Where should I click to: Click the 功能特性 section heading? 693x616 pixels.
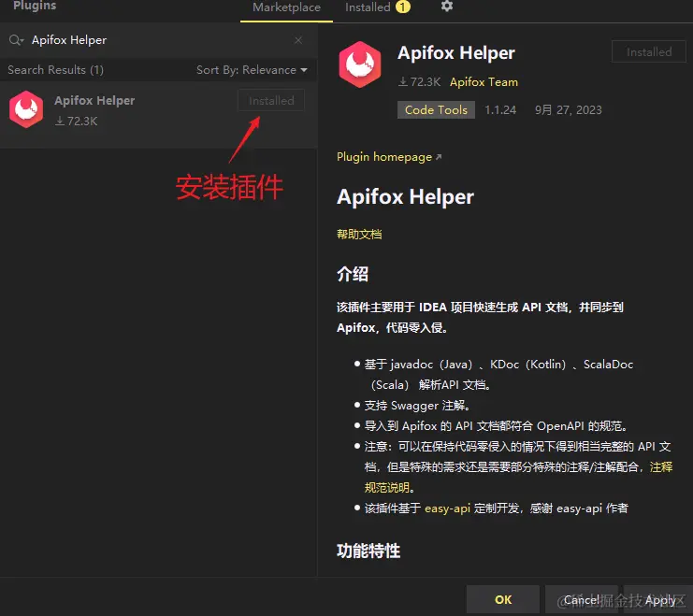point(368,552)
